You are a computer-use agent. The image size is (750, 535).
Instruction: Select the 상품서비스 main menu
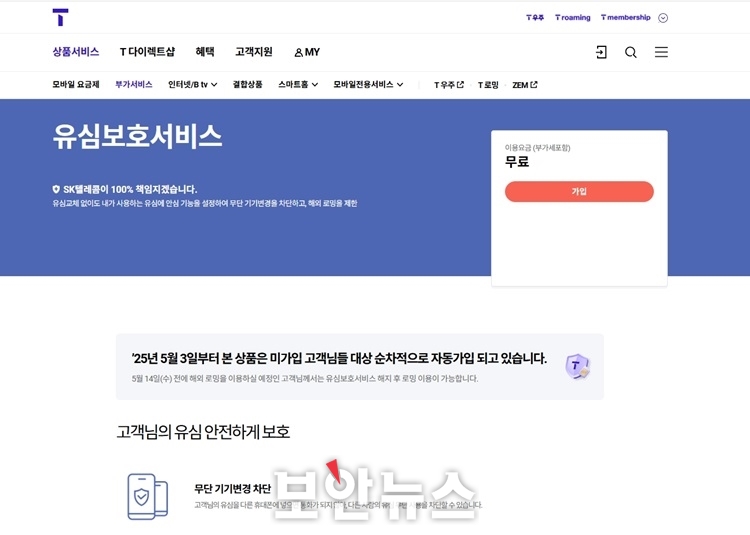76,52
